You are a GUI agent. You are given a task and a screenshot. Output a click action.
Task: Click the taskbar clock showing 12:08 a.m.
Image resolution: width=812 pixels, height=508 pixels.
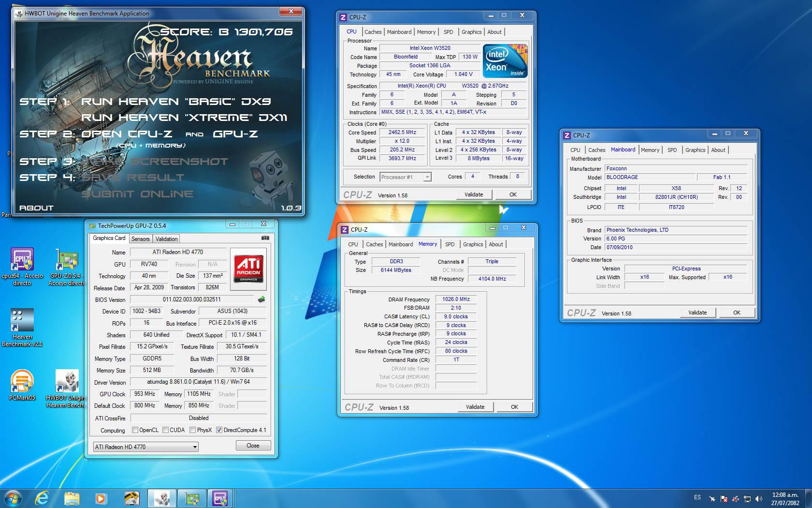click(x=785, y=499)
